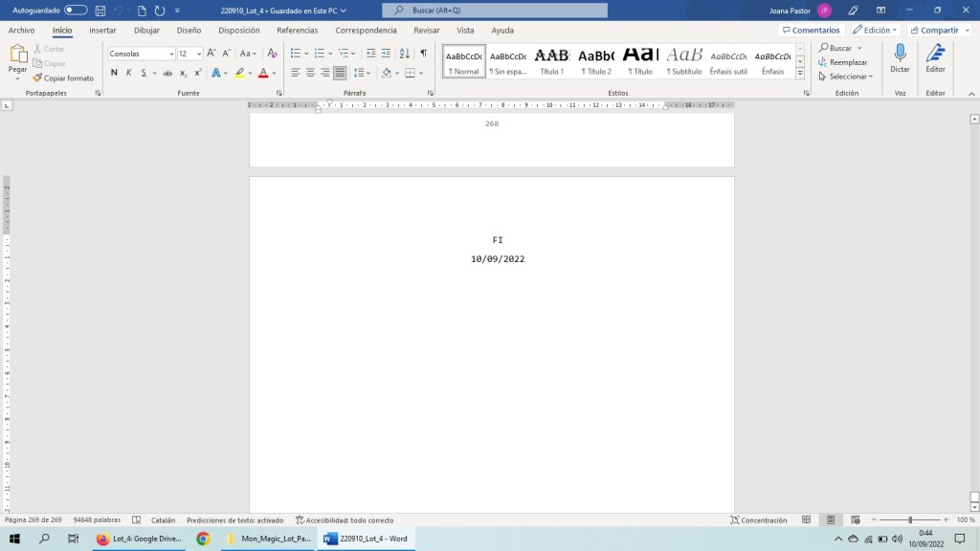Screen dimensions: 980x551
Task: Click the zoom slider in status bar
Action: (x=909, y=520)
